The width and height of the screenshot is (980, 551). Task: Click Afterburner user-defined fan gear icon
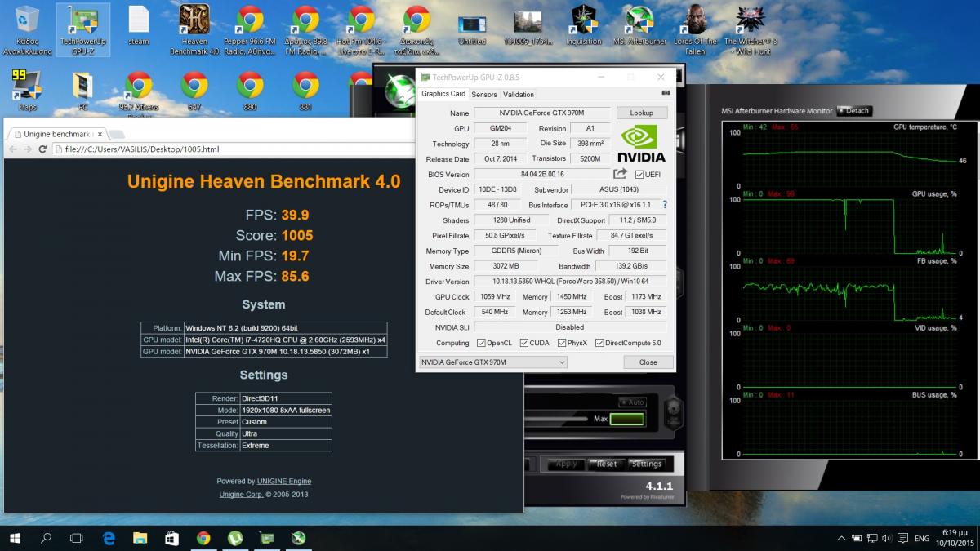pyautogui.click(x=673, y=411)
